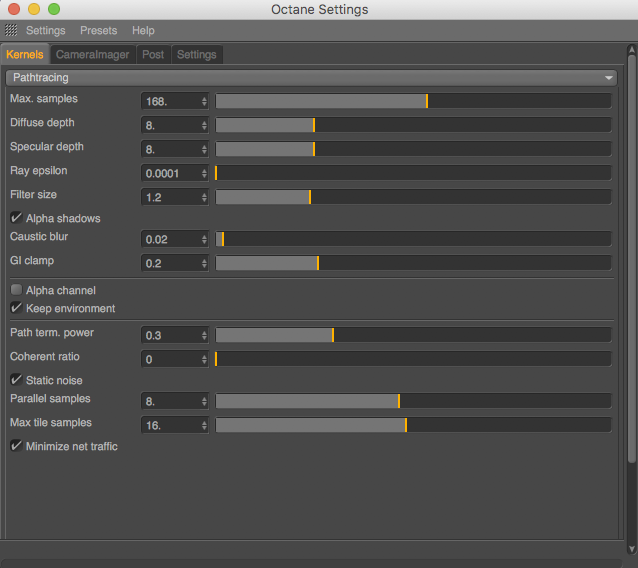Toggle the Static noise checkbox
Screen dimensions: 638x568
pyautogui.click(x=16, y=380)
